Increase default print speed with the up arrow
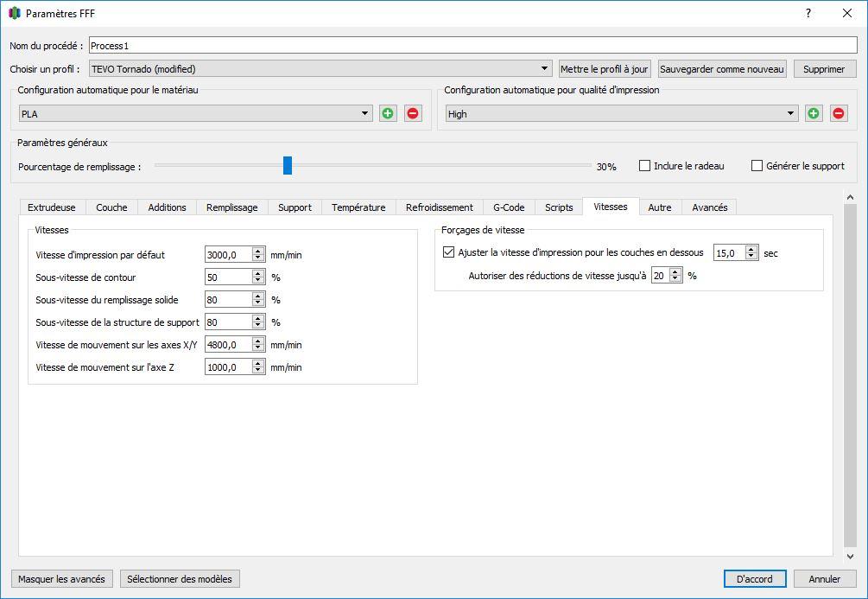 [x=258, y=251]
